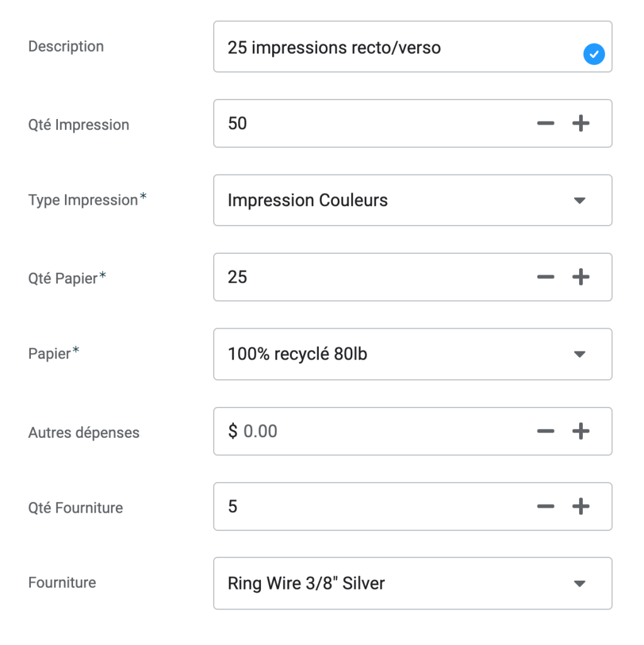Click Ring Wire 3/8" Silver selection
The height and width of the screenshot is (645, 644).
[306, 584]
